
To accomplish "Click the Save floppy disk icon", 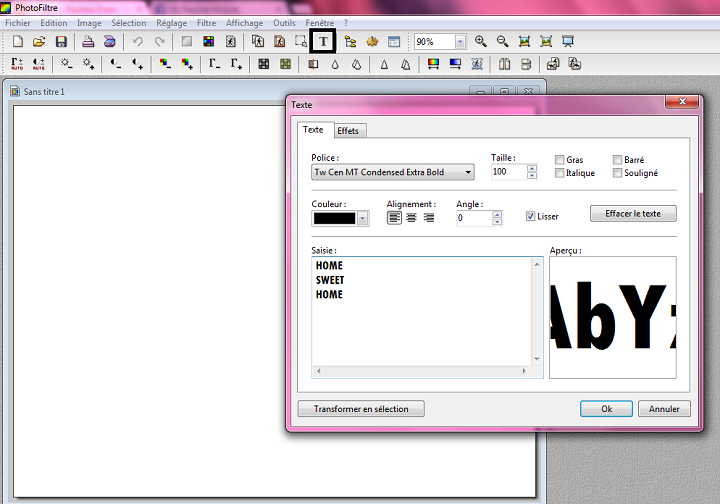I will click(x=61, y=42).
